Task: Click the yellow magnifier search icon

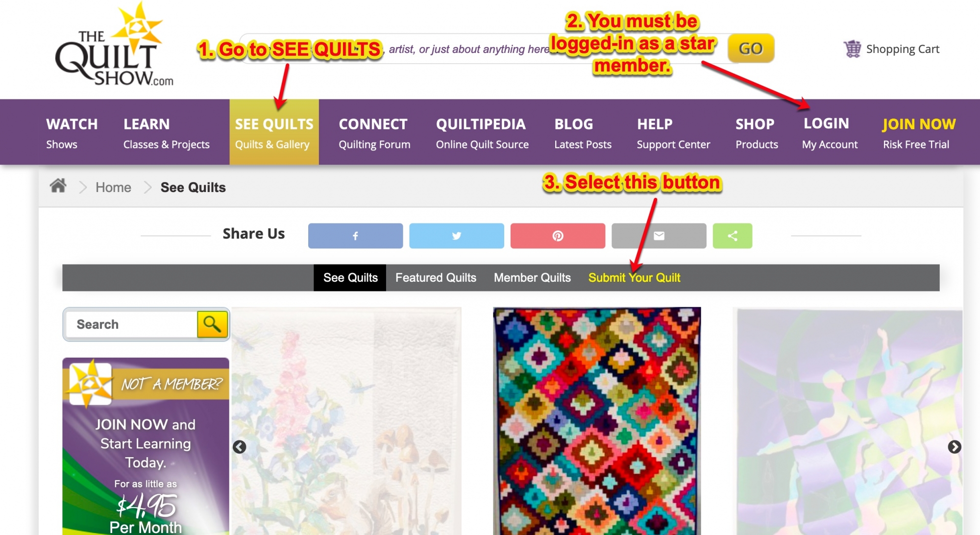Action: (x=212, y=324)
